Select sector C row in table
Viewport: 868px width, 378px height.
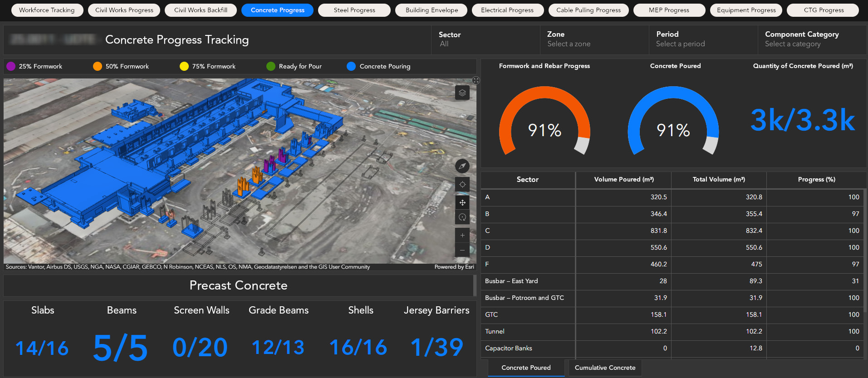[x=672, y=231]
